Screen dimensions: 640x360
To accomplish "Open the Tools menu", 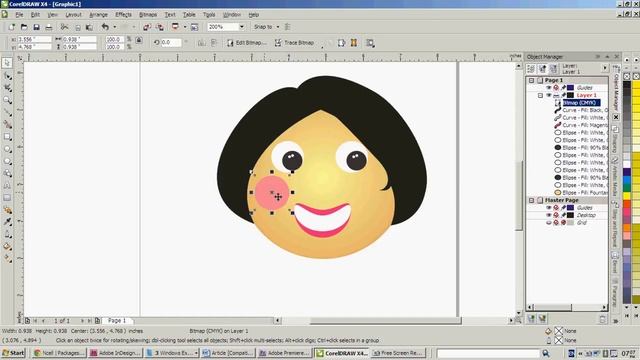I will click(x=209, y=15).
